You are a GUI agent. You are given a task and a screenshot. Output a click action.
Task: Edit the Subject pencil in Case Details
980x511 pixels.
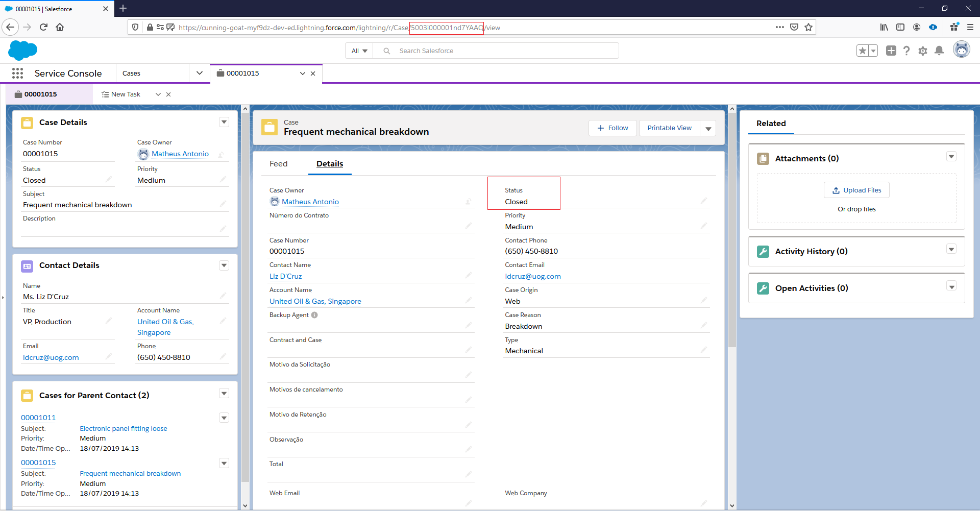click(x=223, y=204)
